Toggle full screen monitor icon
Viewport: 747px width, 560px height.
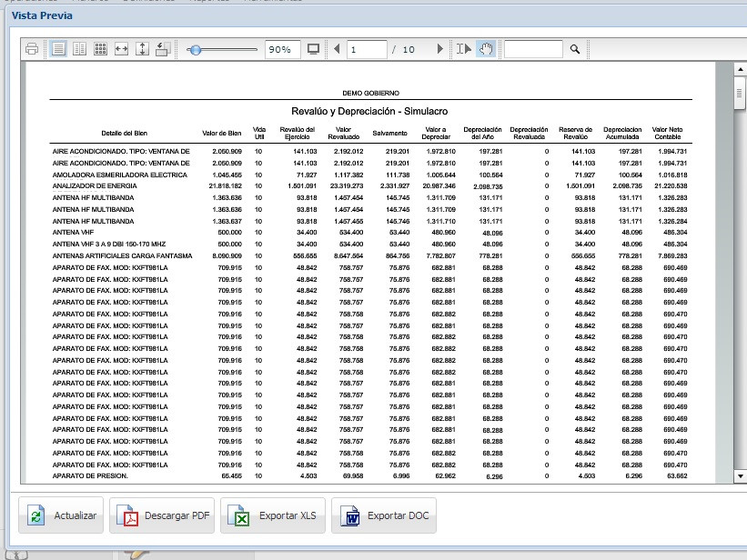click(x=313, y=49)
